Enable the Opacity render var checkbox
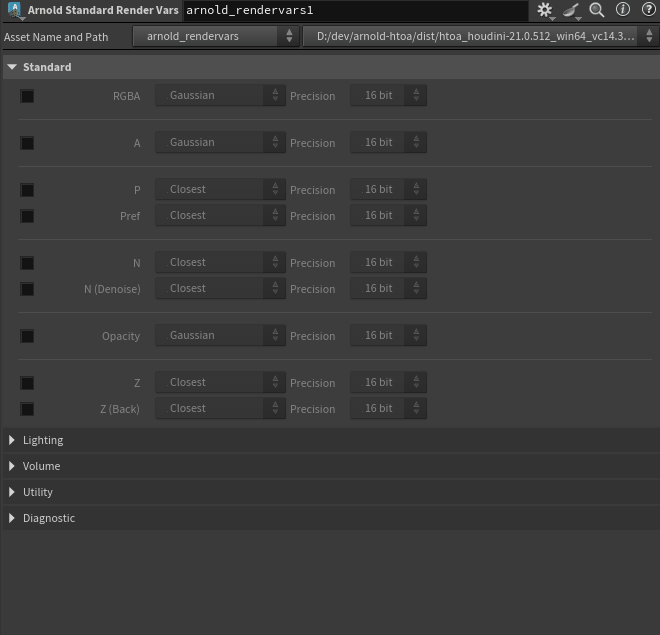The height and width of the screenshot is (635, 660). point(27,336)
